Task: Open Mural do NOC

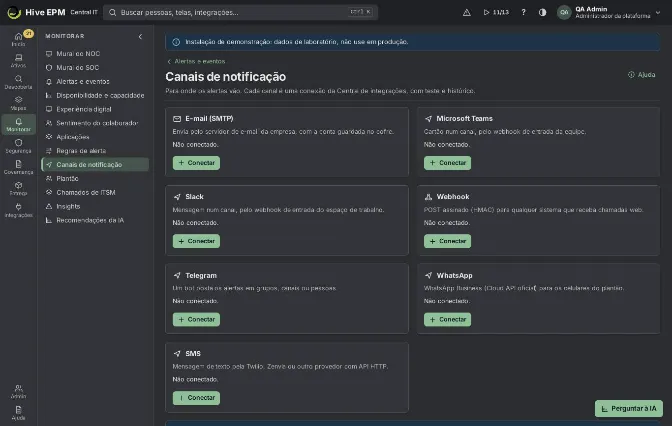Action: coord(95,54)
